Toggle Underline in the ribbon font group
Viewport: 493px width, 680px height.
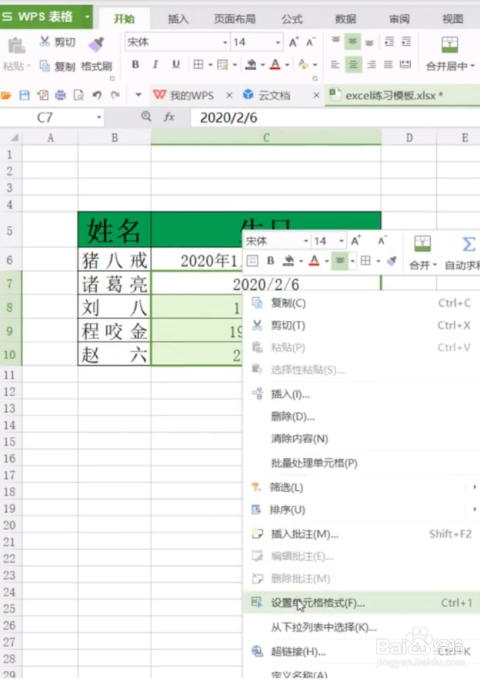[176, 65]
